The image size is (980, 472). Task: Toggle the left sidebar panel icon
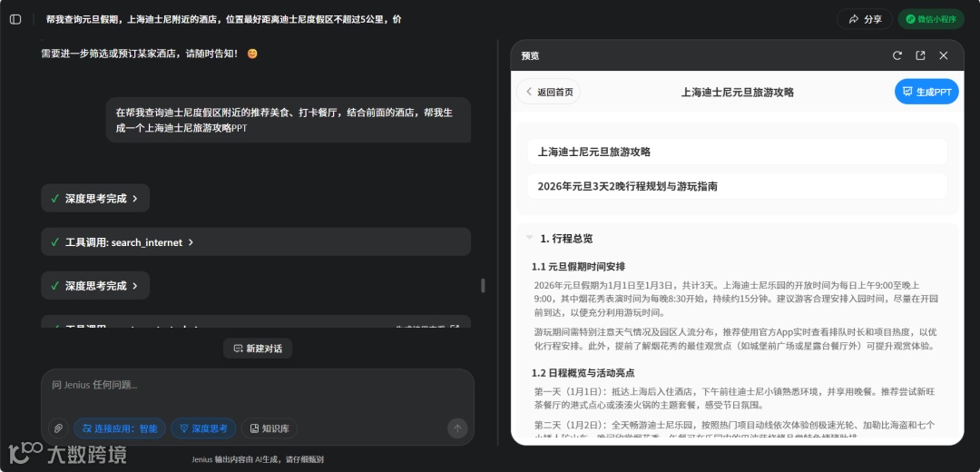pos(15,19)
